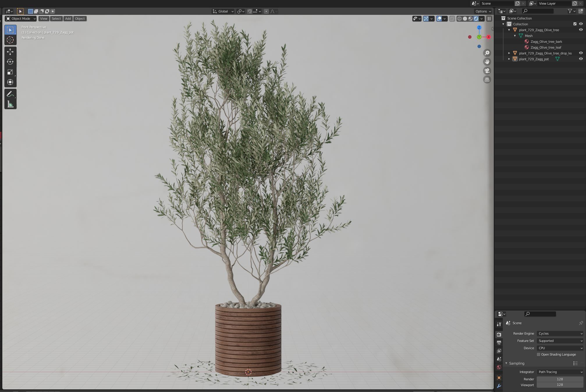Select the Zagg_Olive_tree_bark material

pos(546,42)
